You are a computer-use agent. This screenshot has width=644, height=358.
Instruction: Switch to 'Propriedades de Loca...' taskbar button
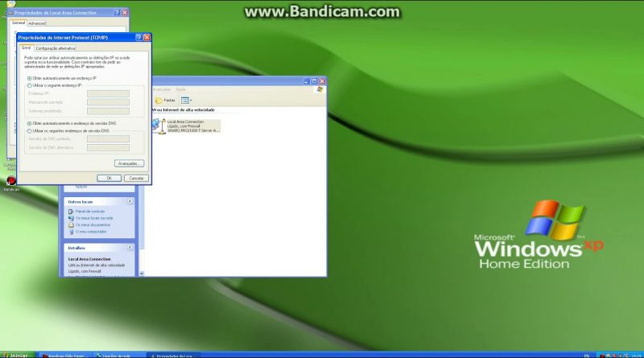173,356
